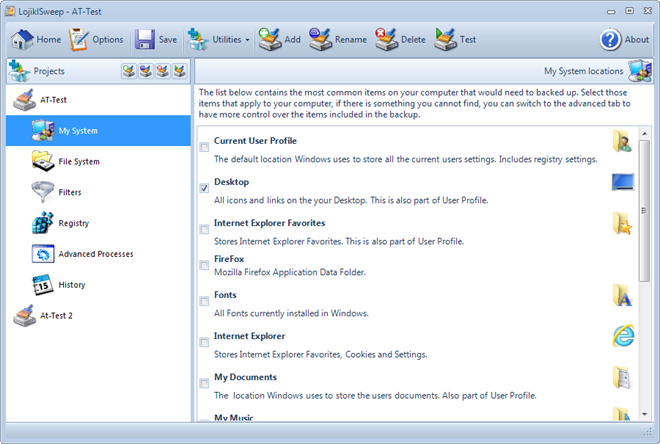Click the first small Projects header icon
The height and width of the screenshot is (444, 660).
click(x=129, y=71)
